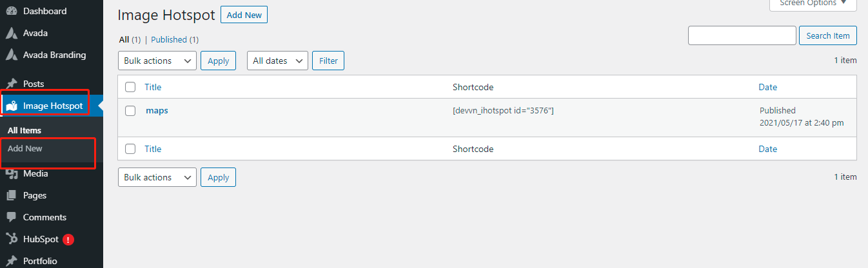This screenshot has width=868, height=268.
Task: Click the Media sidebar icon
Action: [11, 174]
